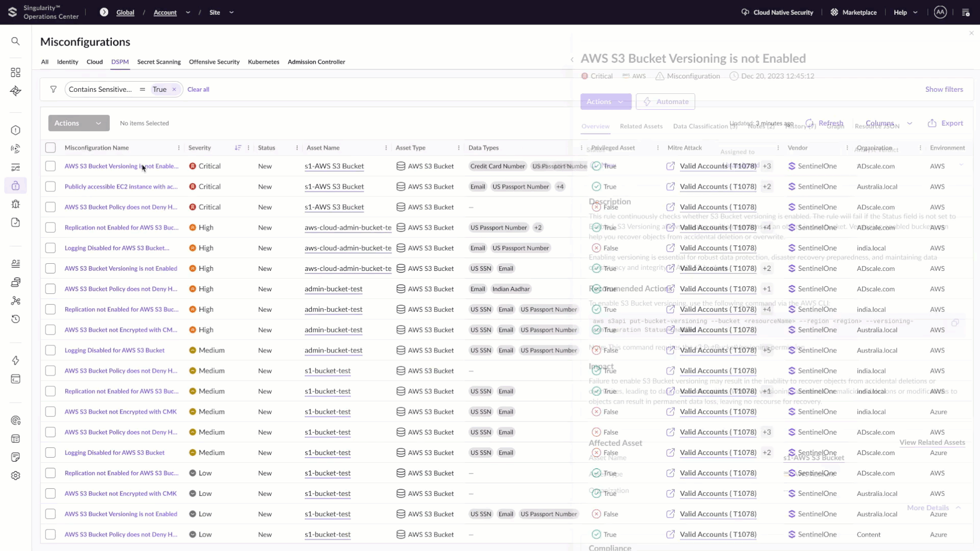
Task: Switch to the Secret Scanning tab
Action: [x=159, y=62]
